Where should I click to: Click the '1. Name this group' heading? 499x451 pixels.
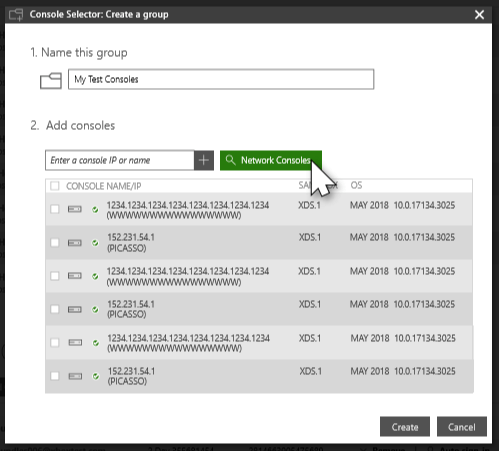79,53
